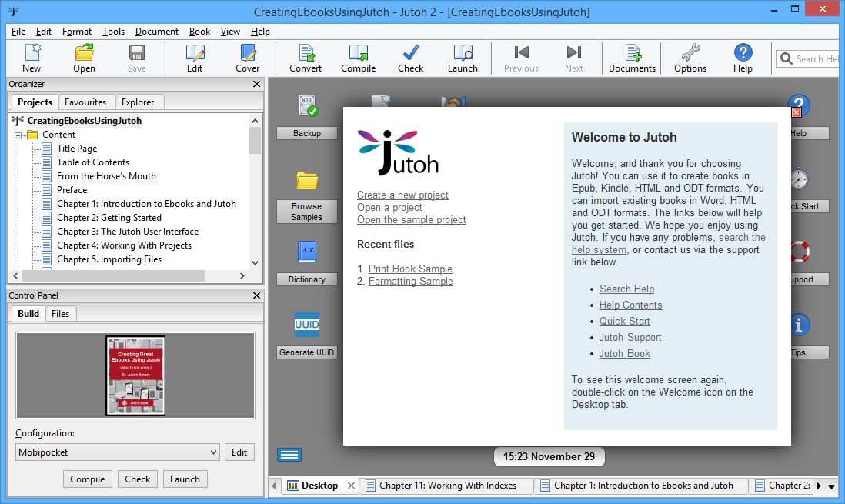Click the blue desktop menu icon at bottom
This screenshot has width=845, height=504.
(289, 455)
